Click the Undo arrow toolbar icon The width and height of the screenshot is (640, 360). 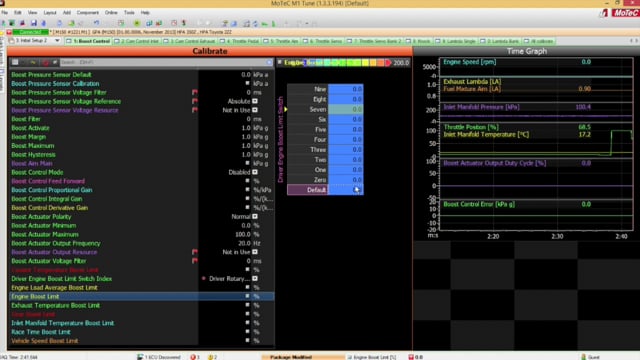96,23
